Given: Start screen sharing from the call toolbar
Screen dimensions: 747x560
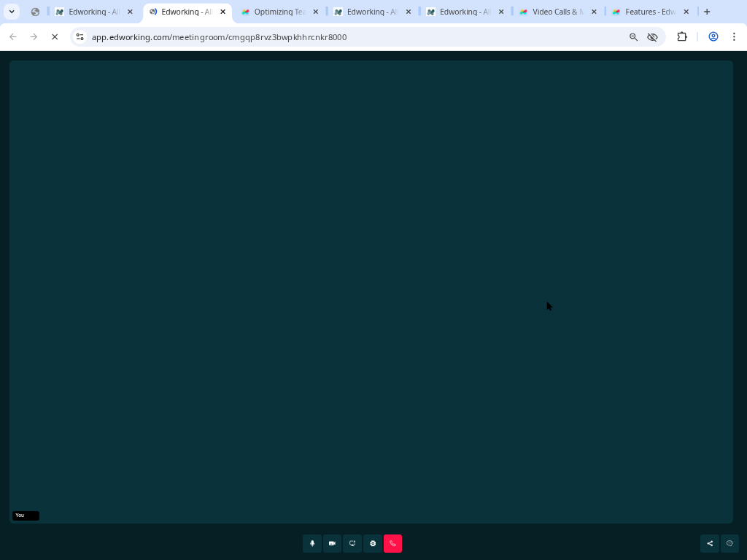Looking at the screenshot, I should 352,543.
